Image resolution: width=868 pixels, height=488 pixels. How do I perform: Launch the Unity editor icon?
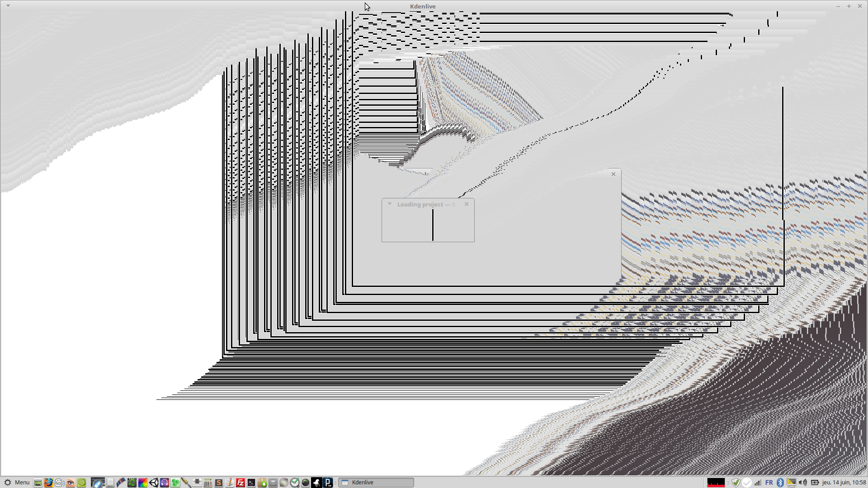(154, 483)
